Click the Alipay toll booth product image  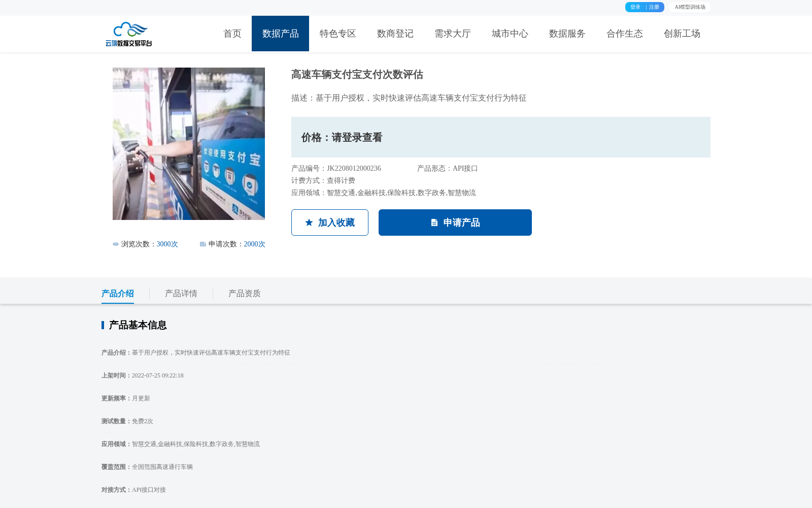point(189,144)
